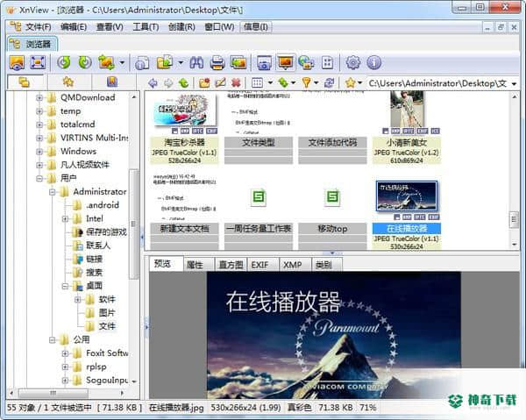
Task: Select the 淘宝秒杀器 thumbnail
Action: tap(185, 110)
